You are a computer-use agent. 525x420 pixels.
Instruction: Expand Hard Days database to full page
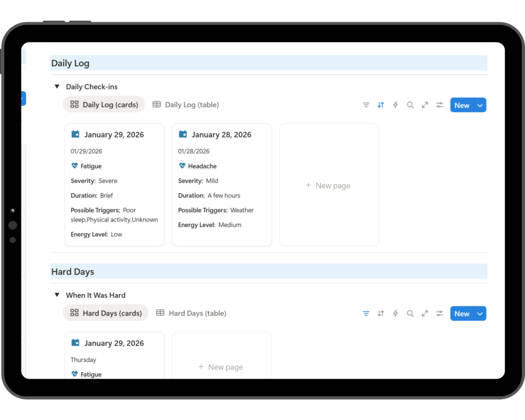(425, 313)
